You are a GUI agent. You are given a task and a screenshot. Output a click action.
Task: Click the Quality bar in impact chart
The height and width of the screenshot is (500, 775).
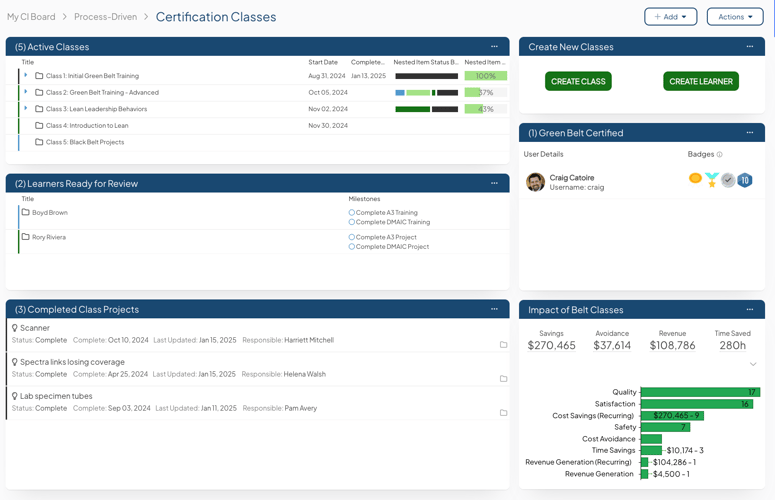click(700, 392)
